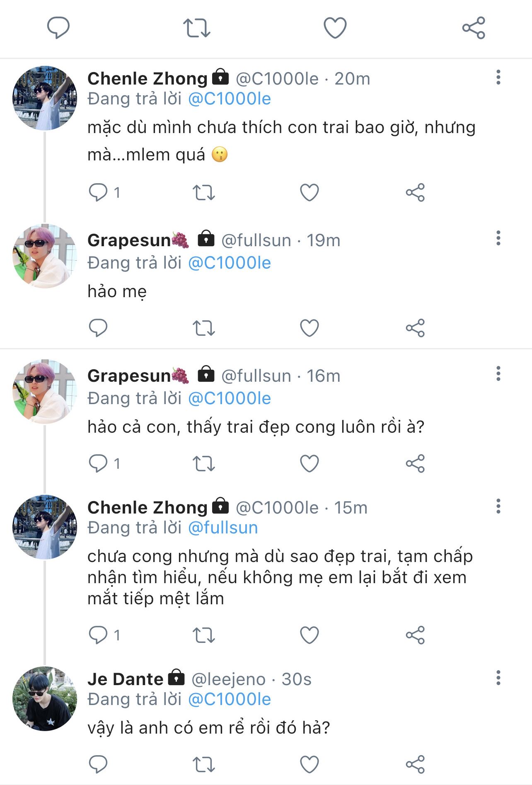
Task: Share the main tweet at top
Action: [x=474, y=28]
